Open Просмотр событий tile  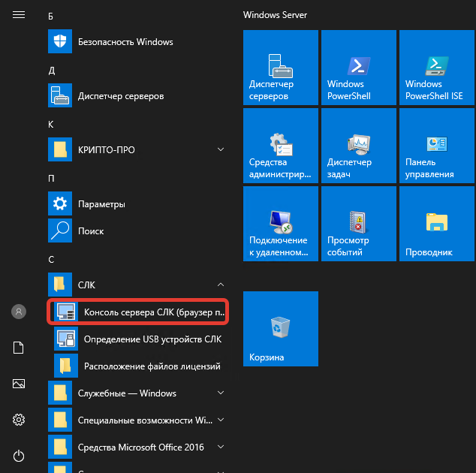point(358,224)
